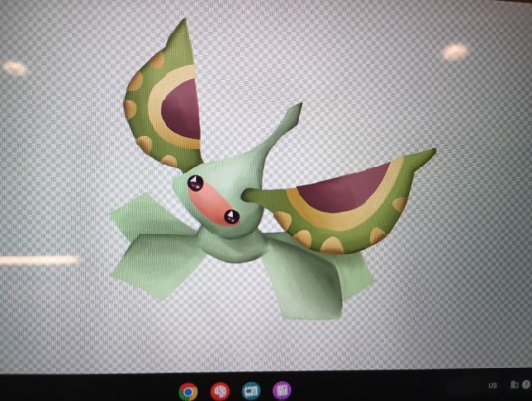Image resolution: width=532 pixels, height=401 pixels.
Task: Open the purple circular shelf app
Action: [282, 390]
